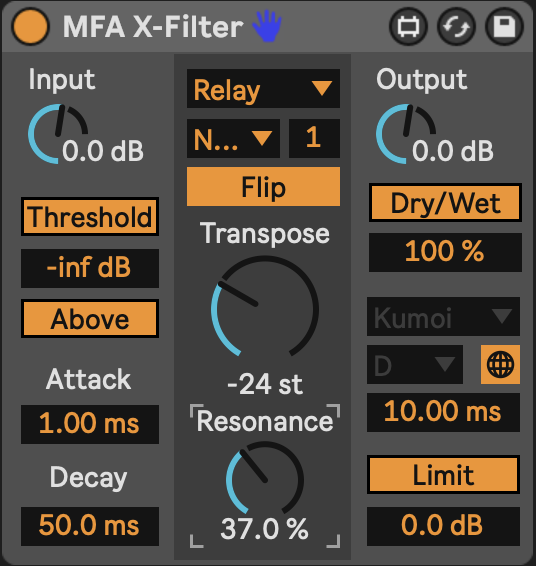This screenshot has height=566, width=536.
Task: Toggle the Threshold button
Action: [x=90, y=217]
